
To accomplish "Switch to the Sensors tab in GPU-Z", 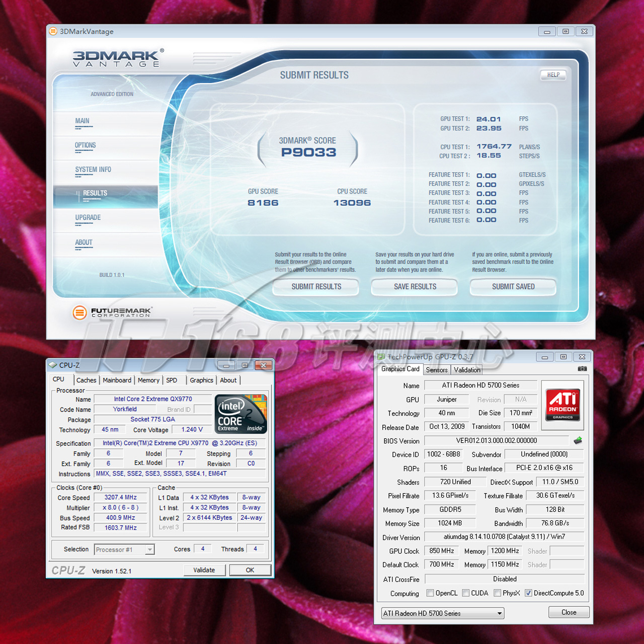I will tap(437, 370).
